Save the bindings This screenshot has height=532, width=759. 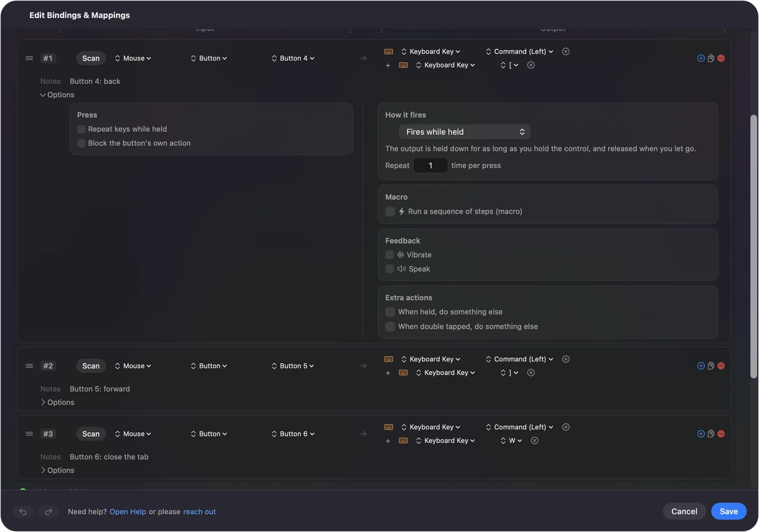729,511
